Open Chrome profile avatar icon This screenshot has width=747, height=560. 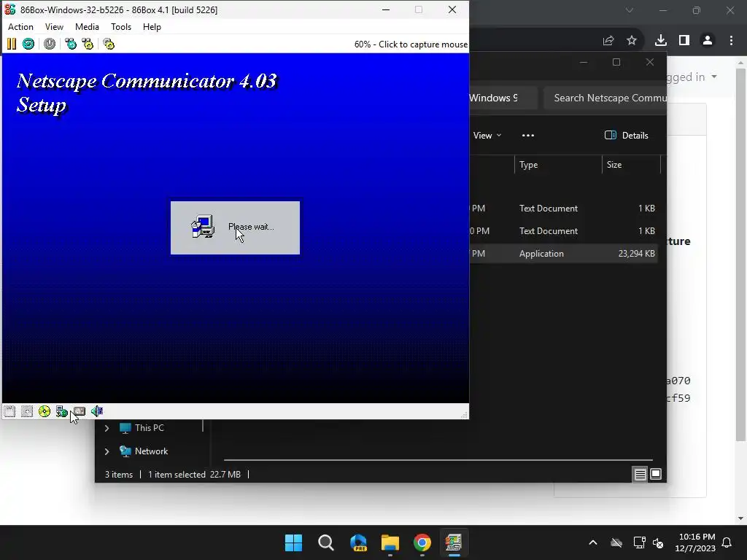[x=708, y=41]
